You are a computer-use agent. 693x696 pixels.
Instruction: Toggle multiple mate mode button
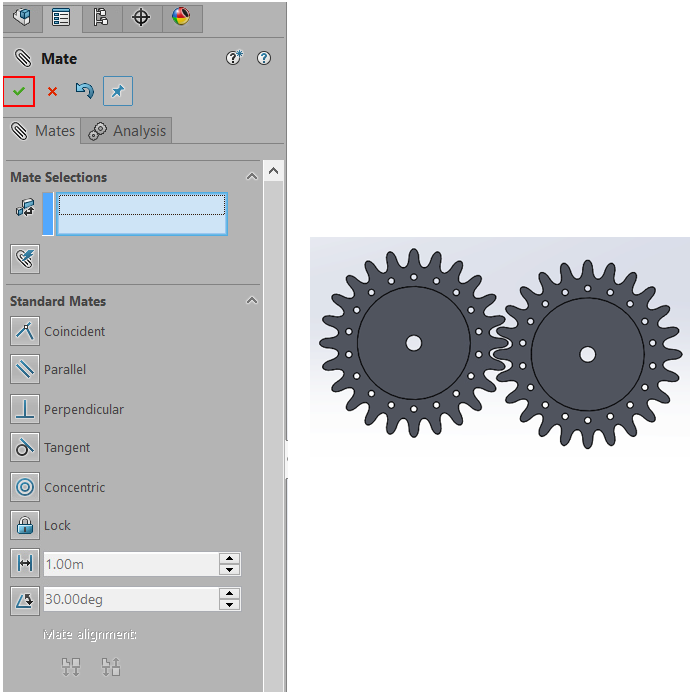tap(25, 259)
